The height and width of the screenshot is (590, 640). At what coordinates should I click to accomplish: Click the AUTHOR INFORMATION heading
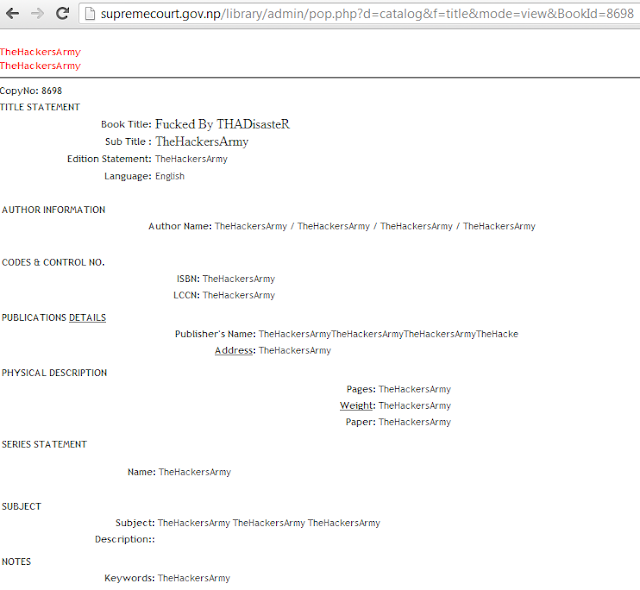53,210
